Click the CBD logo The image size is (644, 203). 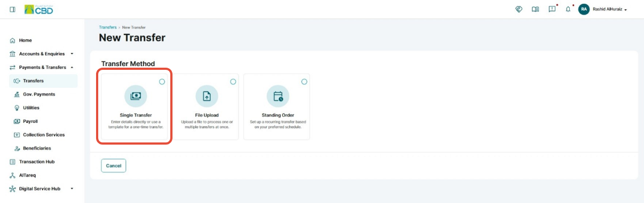(39, 9)
